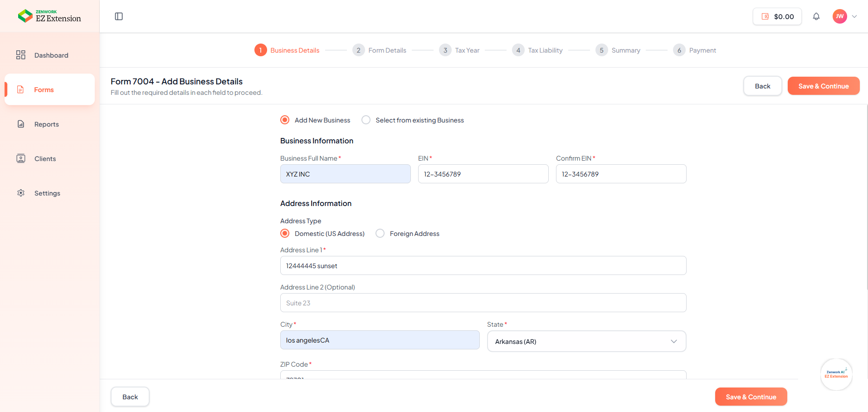This screenshot has height=412, width=868.
Task: Open the user profile menu chevron
Action: 854,16
